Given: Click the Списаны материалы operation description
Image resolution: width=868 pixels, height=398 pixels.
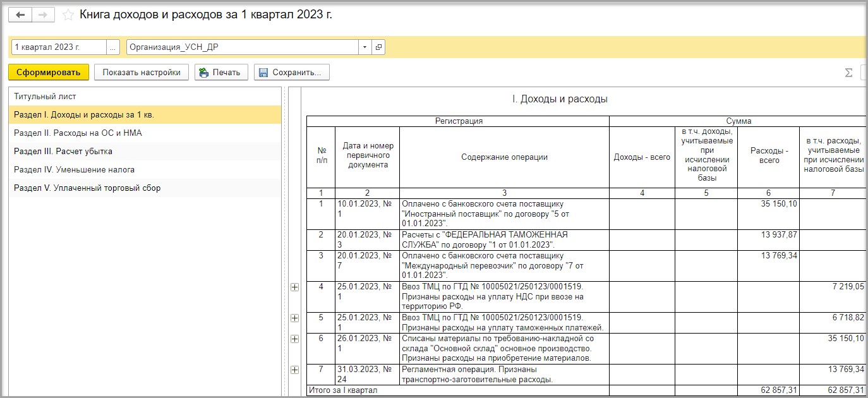Looking at the screenshot, I should pyautogui.click(x=504, y=348).
